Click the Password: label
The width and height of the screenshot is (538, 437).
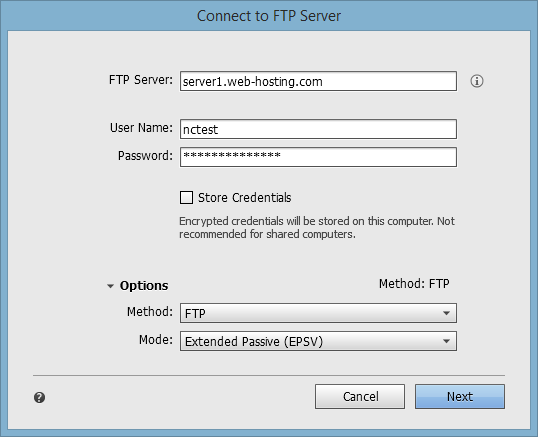[145, 156]
